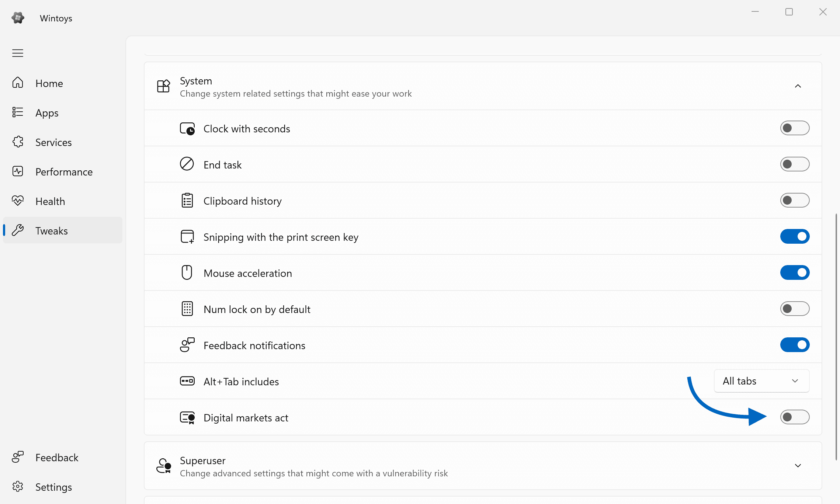This screenshot has width=840, height=504.
Task: Click the Alt+Tab includes label
Action: [241, 382]
